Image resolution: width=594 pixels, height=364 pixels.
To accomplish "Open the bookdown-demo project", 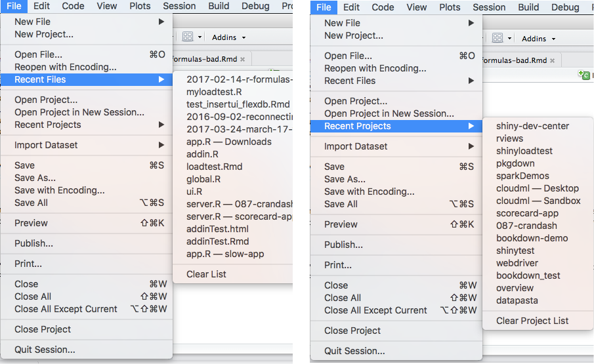I will (x=532, y=238).
